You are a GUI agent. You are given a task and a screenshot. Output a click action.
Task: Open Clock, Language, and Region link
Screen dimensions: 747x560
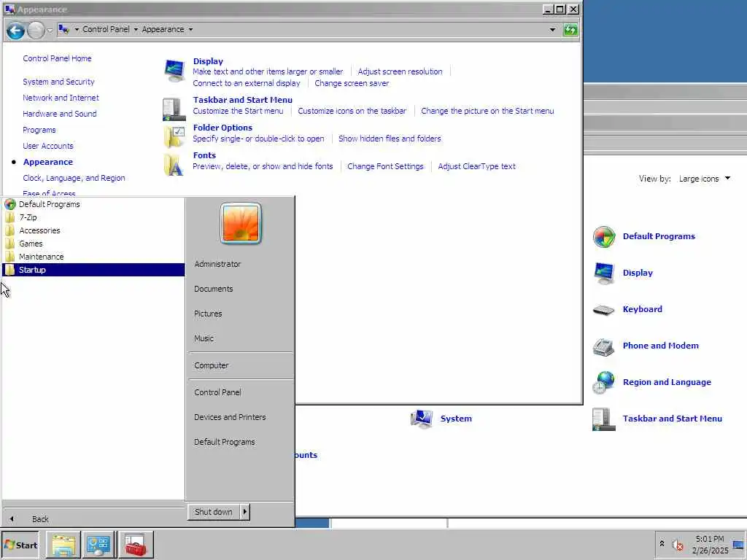pyautogui.click(x=74, y=178)
